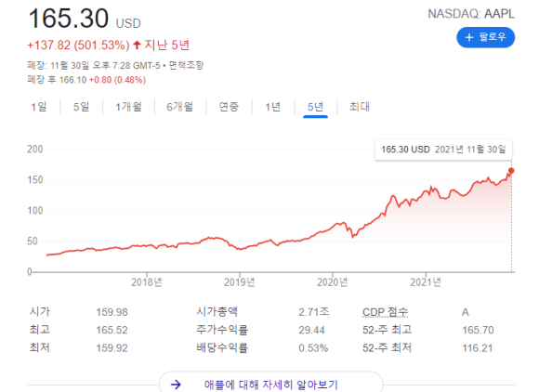Image resolution: width=539 pixels, height=392 pixels.
Task: Click the arrow icon beside 애플에 대해 자세히 알아보기
Action: [176, 385]
